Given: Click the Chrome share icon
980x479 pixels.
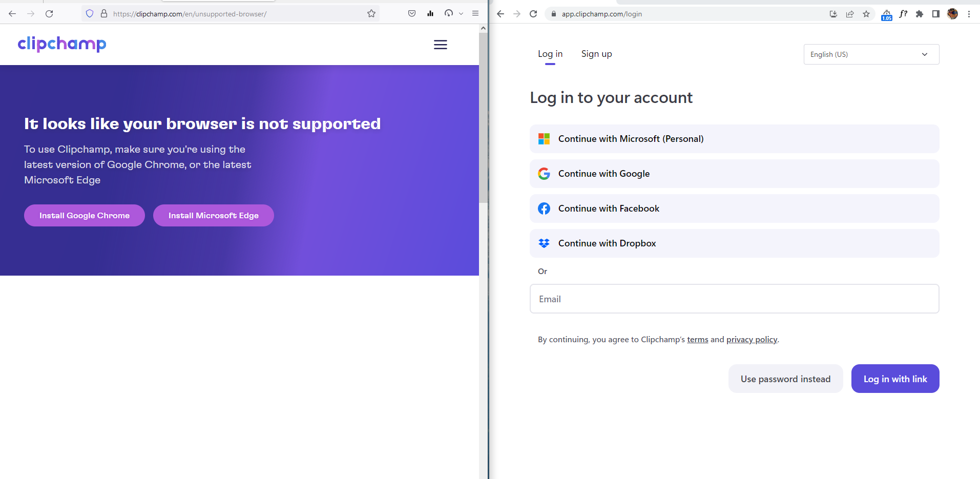Looking at the screenshot, I should 851,14.
